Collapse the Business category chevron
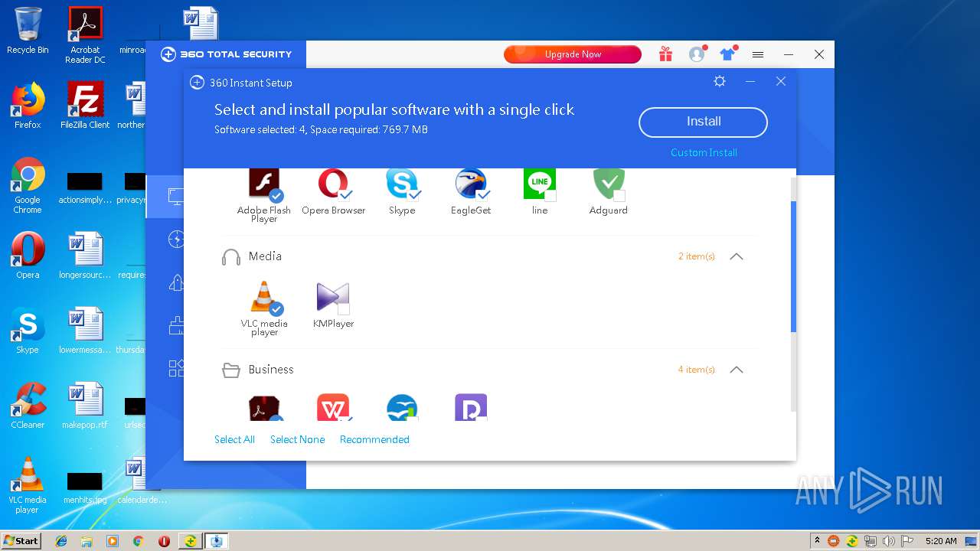The height and width of the screenshot is (551, 980). click(x=737, y=370)
